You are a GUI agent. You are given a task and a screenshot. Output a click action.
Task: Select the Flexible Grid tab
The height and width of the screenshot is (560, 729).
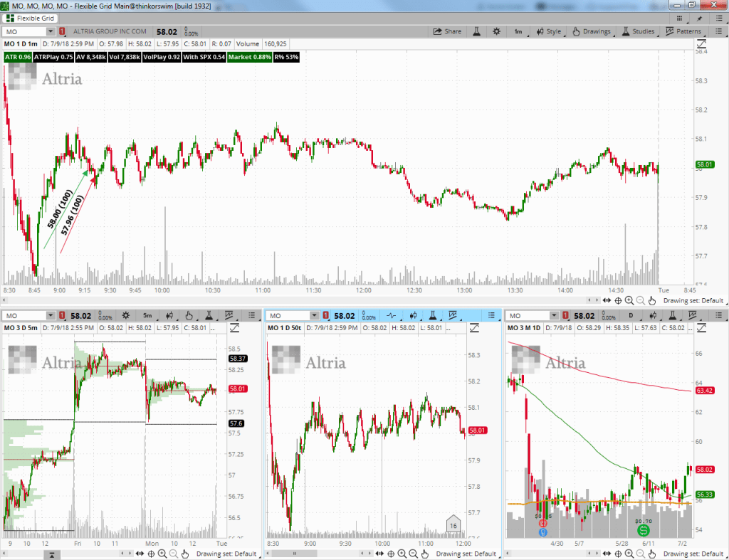(x=32, y=18)
